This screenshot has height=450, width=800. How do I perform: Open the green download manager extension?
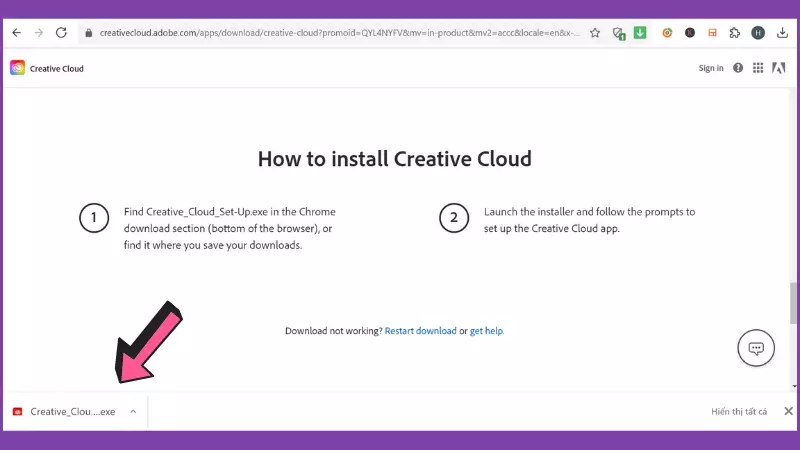tap(640, 33)
